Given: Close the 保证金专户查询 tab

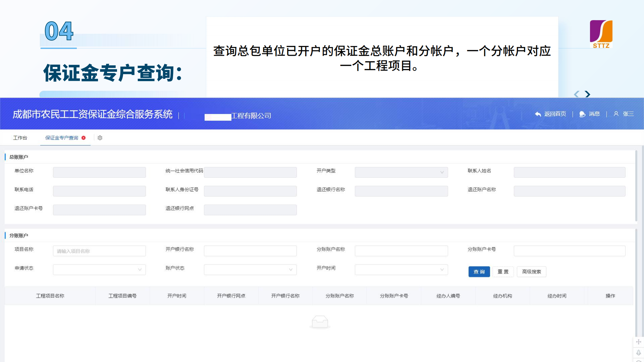Looking at the screenshot, I should coord(84,138).
